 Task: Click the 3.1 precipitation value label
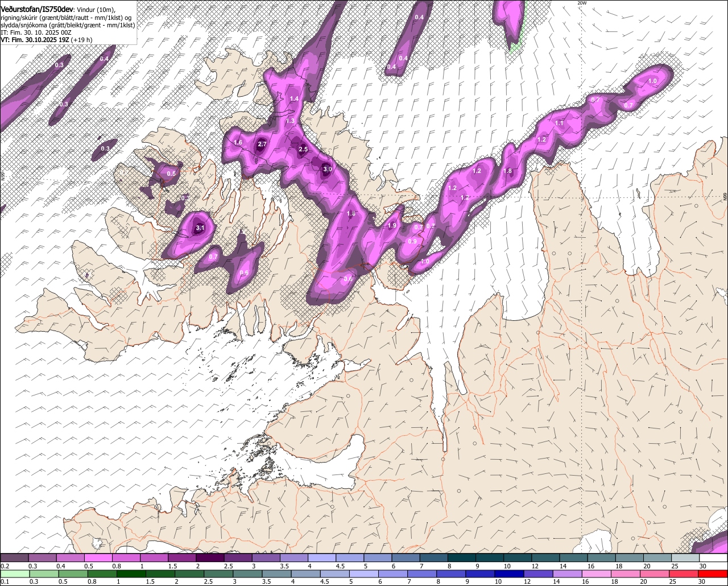point(200,228)
